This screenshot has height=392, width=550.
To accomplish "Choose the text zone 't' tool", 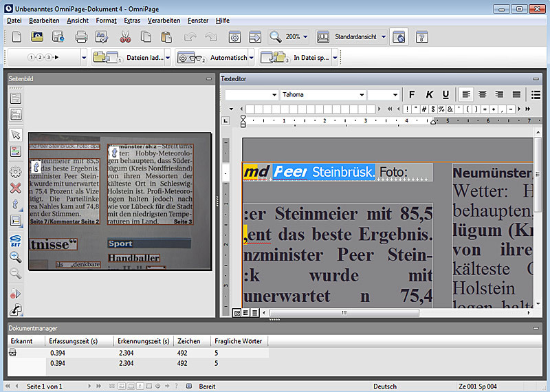I will pos(16,204).
